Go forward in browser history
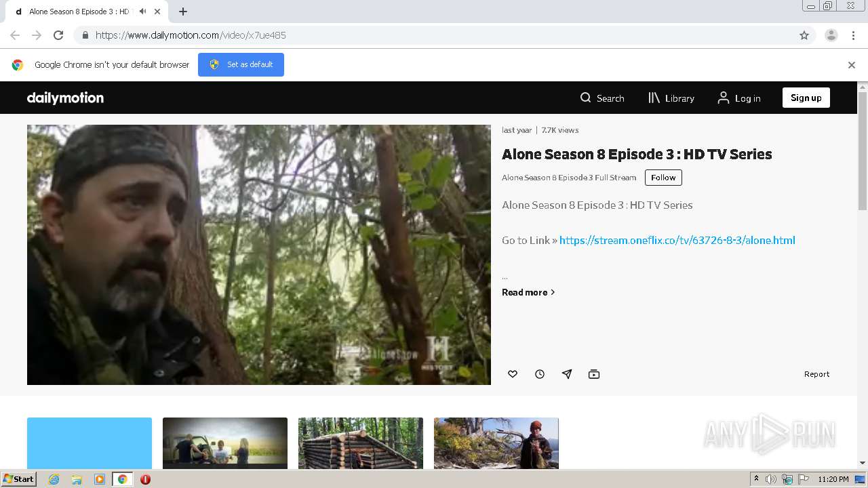 37,35
